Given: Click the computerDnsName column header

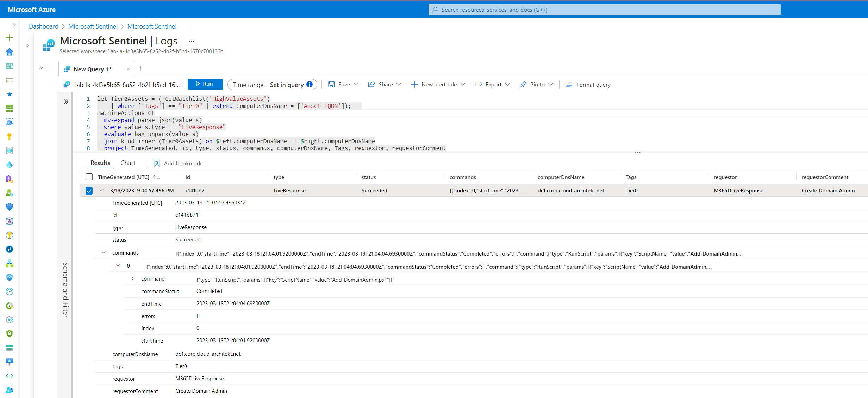Looking at the screenshot, I should [561, 177].
